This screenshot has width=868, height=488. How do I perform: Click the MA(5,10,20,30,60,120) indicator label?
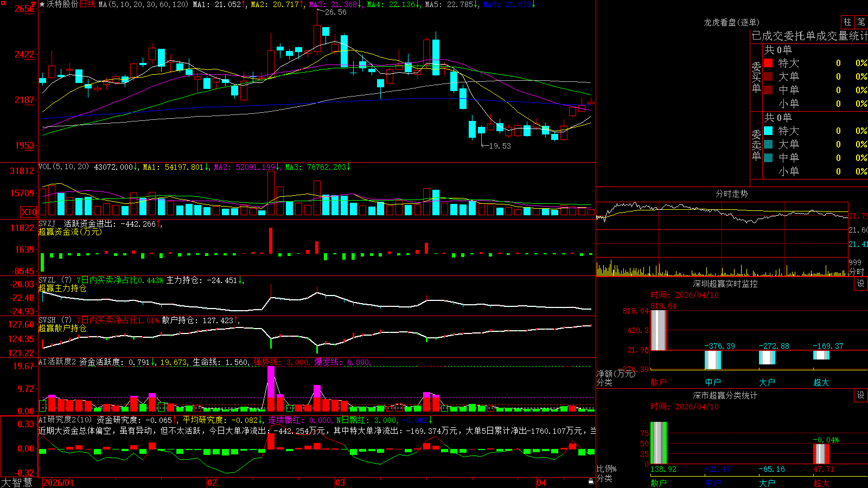click(143, 4)
